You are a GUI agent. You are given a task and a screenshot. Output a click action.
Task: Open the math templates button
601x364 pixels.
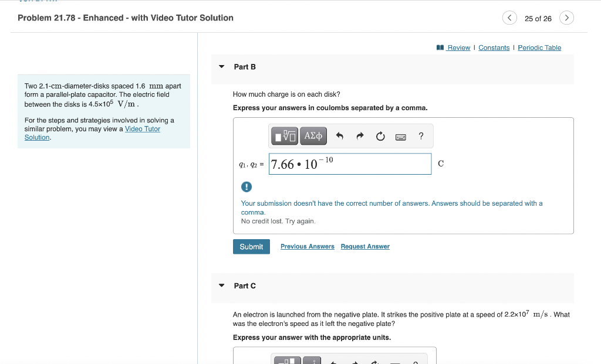click(x=285, y=136)
